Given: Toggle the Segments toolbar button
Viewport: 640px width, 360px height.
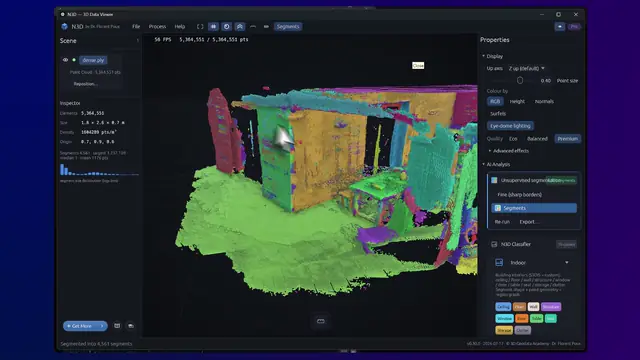Looking at the screenshot, I should 288,27.
